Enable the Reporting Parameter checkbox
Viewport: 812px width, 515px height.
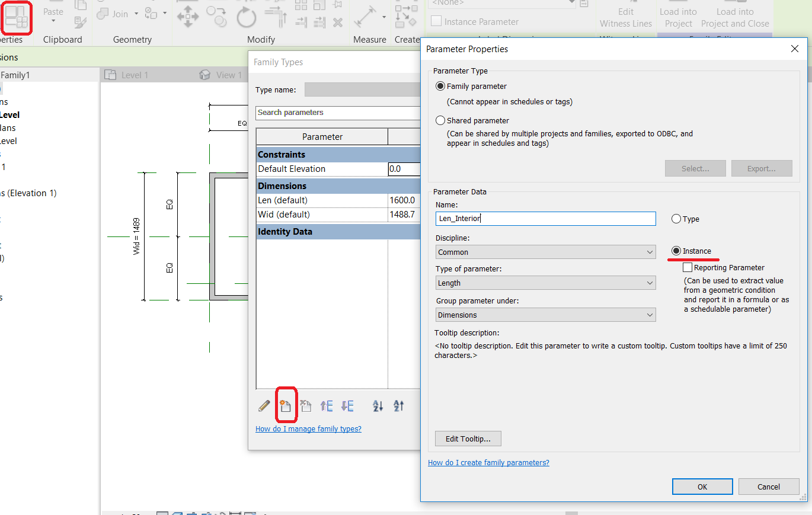[688, 267]
